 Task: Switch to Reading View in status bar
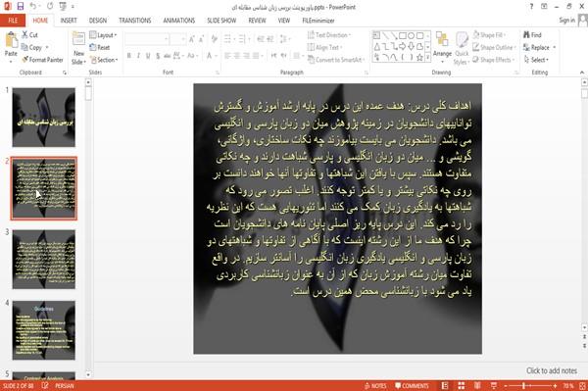click(477, 386)
